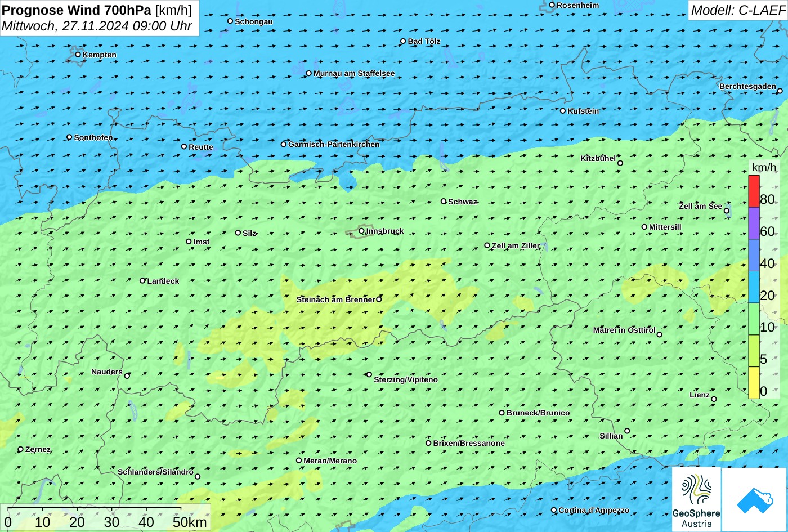Click the 'Matrei in Osttirol' label
This screenshot has width=788, height=532.
(x=624, y=330)
